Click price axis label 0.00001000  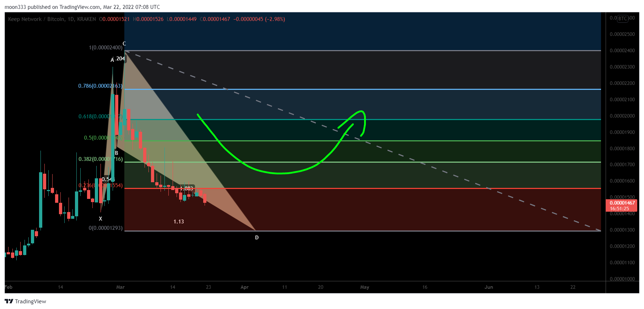622,279
